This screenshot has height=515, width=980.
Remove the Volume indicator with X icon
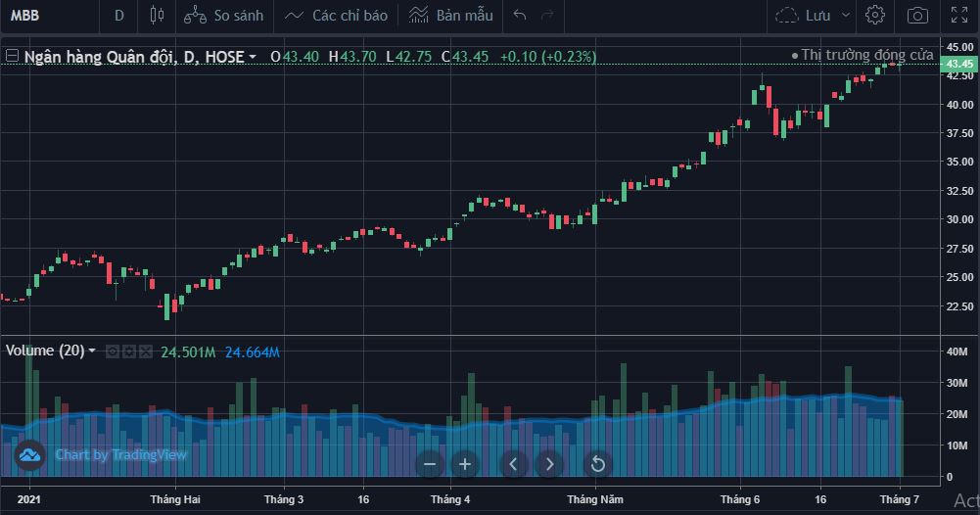click(144, 351)
